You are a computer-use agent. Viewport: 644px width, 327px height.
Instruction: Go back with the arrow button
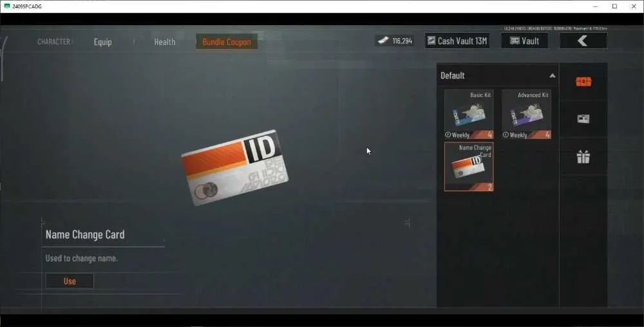[x=583, y=41]
